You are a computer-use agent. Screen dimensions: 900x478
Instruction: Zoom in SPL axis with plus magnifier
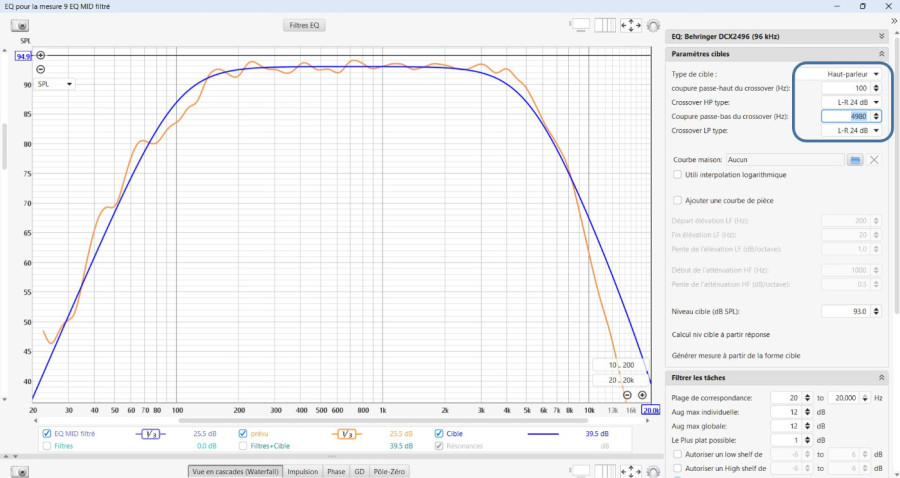41,56
